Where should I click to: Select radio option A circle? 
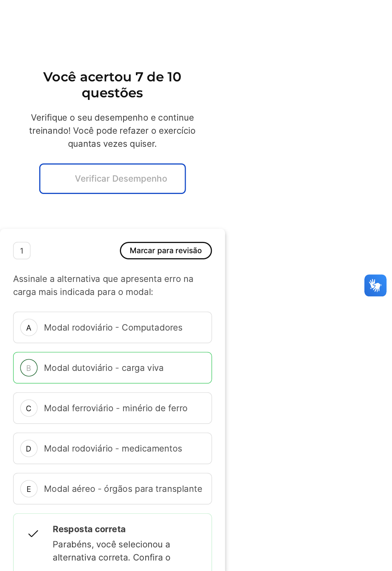click(x=29, y=328)
